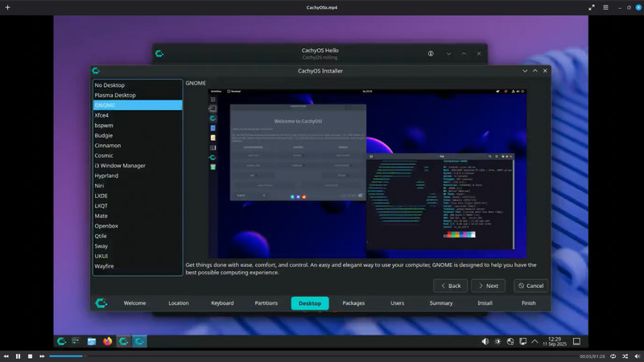The width and height of the screenshot is (644, 362).
Task: Select No Desktop option
Action: 138,85
